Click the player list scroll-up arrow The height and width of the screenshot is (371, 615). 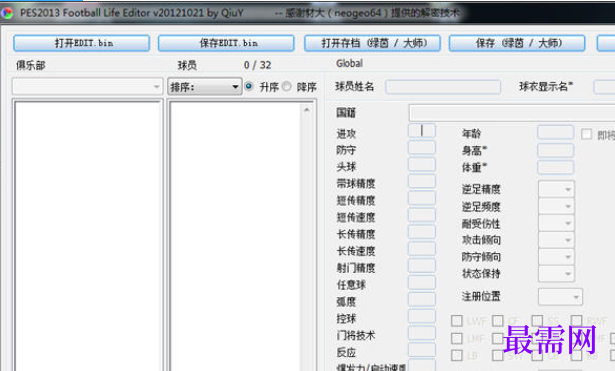pyautogui.click(x=307, y=110)
